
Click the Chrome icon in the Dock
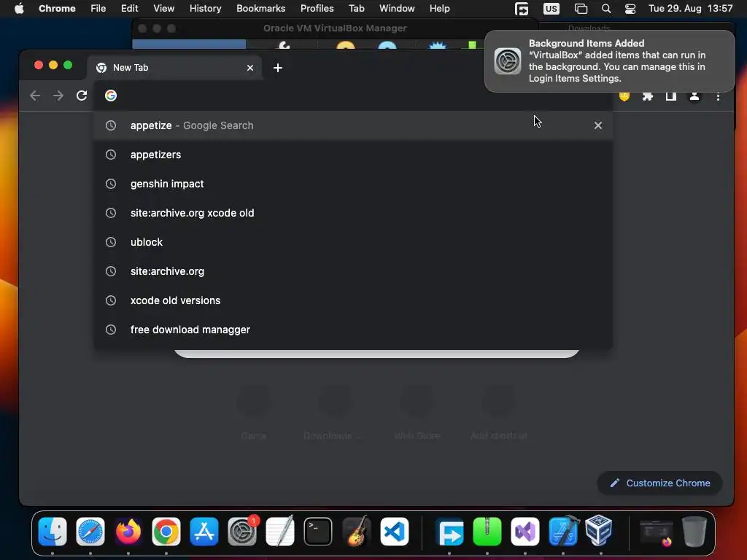166,532
